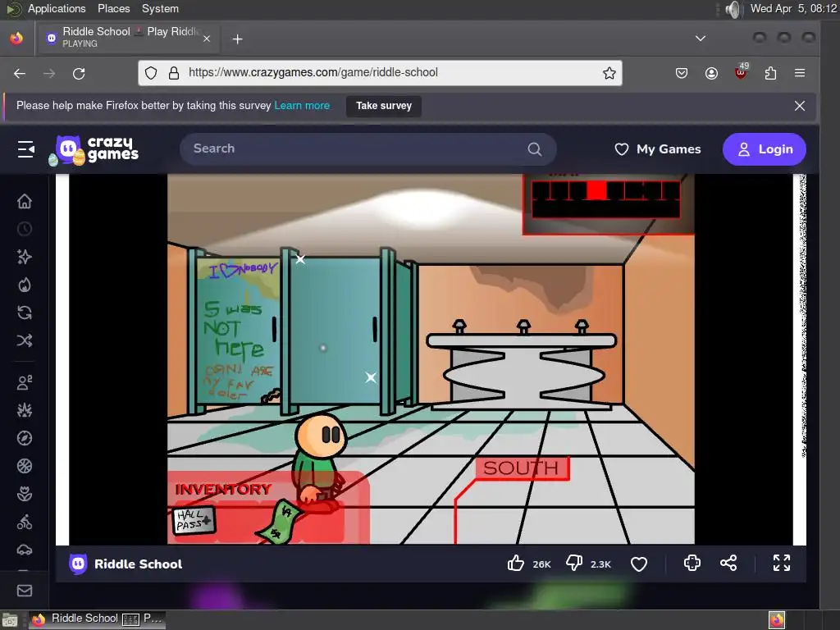Save page to Pocket
This screenshot has height=630, width=840.
coord(682,73)
